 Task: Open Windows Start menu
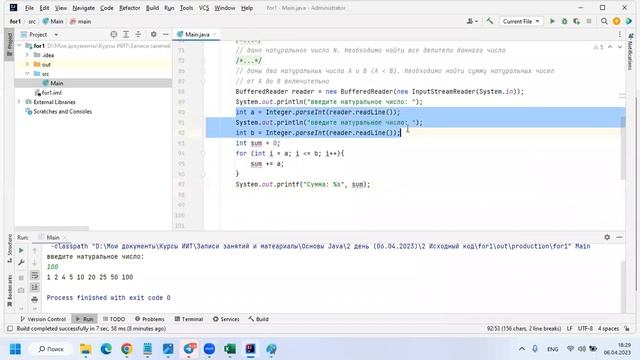(x=16, y=349)
